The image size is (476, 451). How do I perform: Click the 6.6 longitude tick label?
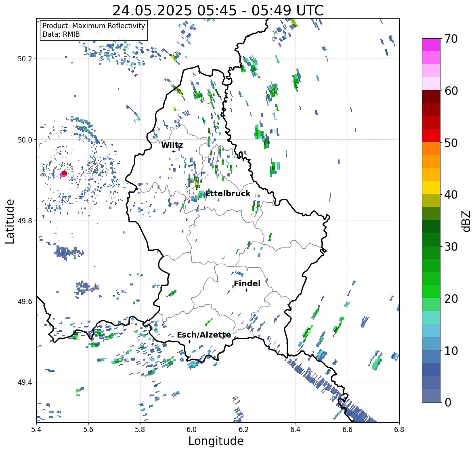coord(348,430)
